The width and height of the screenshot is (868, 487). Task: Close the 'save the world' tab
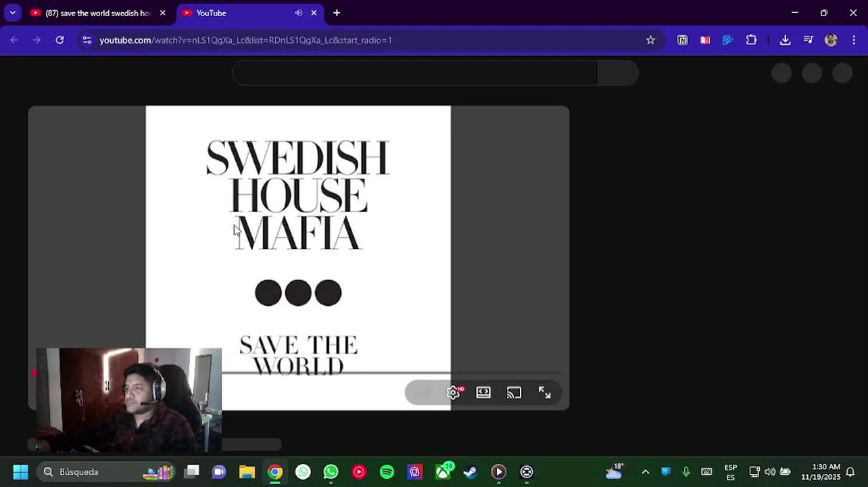pos(162,13)
